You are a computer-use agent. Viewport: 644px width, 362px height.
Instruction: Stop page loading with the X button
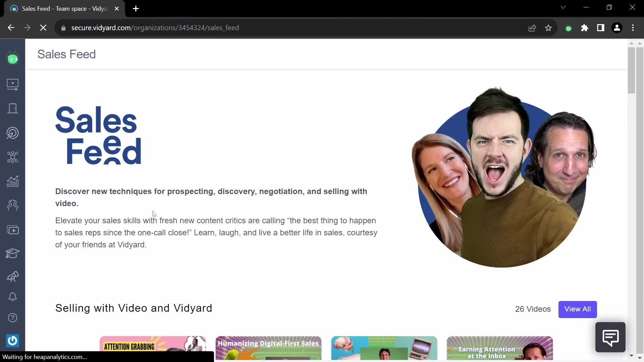pos(43,28)
